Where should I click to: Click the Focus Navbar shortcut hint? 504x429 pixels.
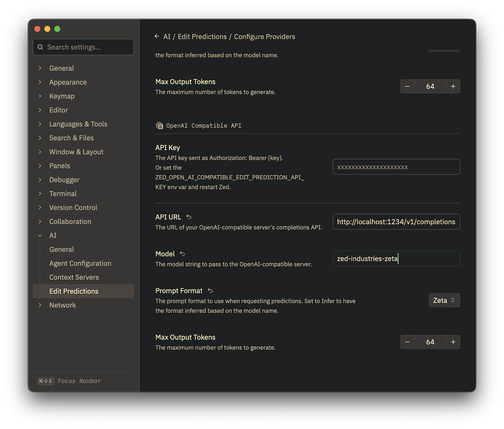coord(69,381)
